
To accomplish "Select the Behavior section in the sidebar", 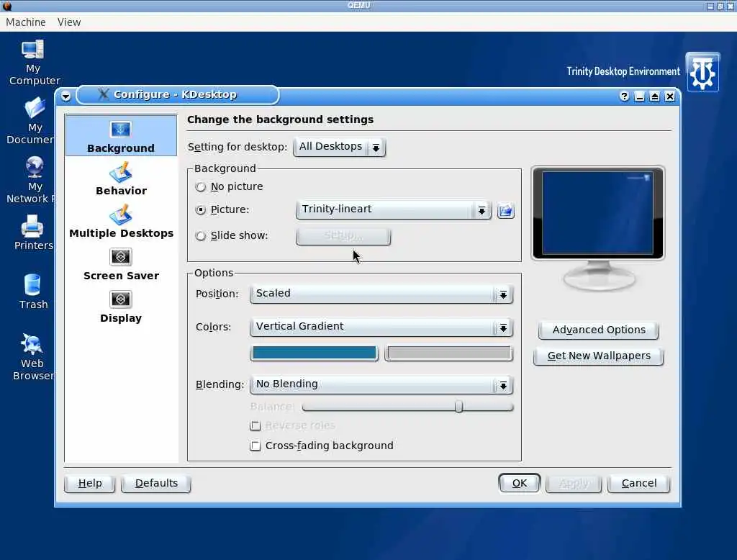I will click(x=121, y=179).
